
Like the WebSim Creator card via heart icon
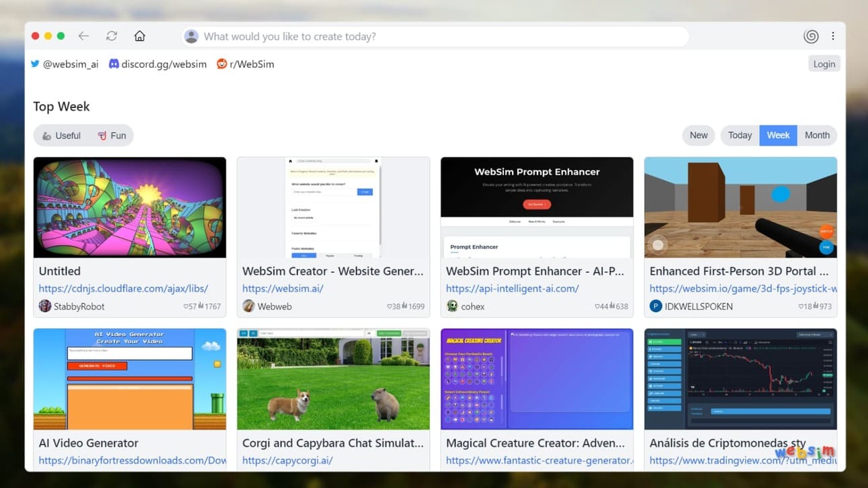(390, 307)
